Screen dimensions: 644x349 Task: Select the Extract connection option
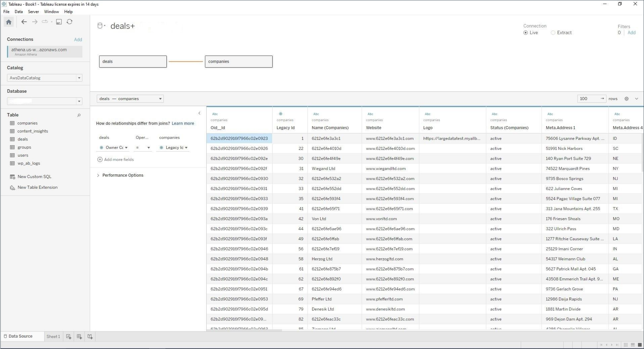(553, 33)
